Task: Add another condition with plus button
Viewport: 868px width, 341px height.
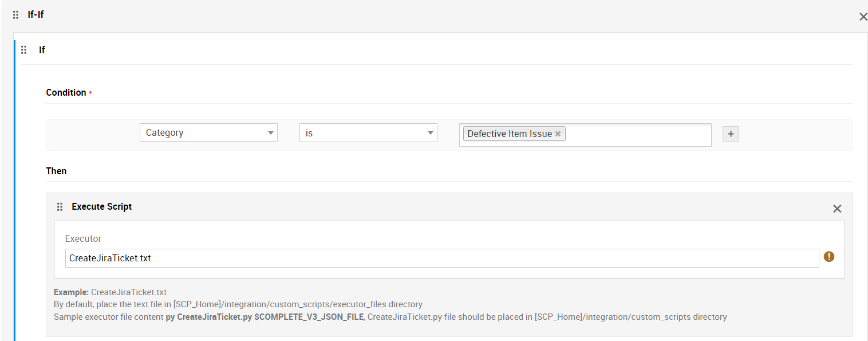Action: click(x=730, y=134)
